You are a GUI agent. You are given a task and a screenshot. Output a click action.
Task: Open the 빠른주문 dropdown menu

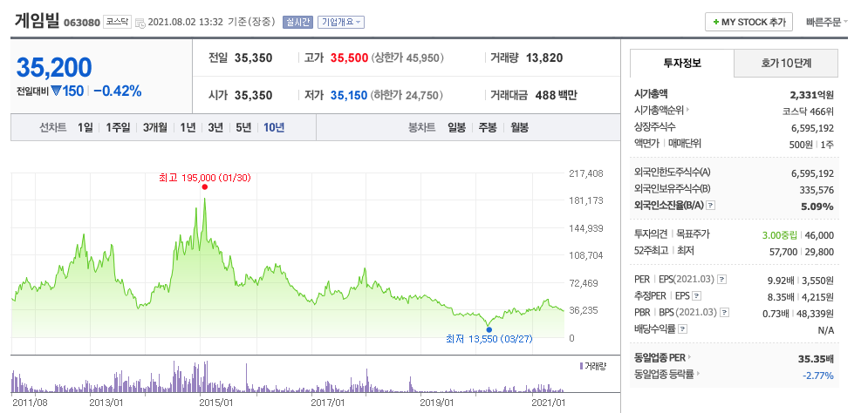(x=827, y=22)
